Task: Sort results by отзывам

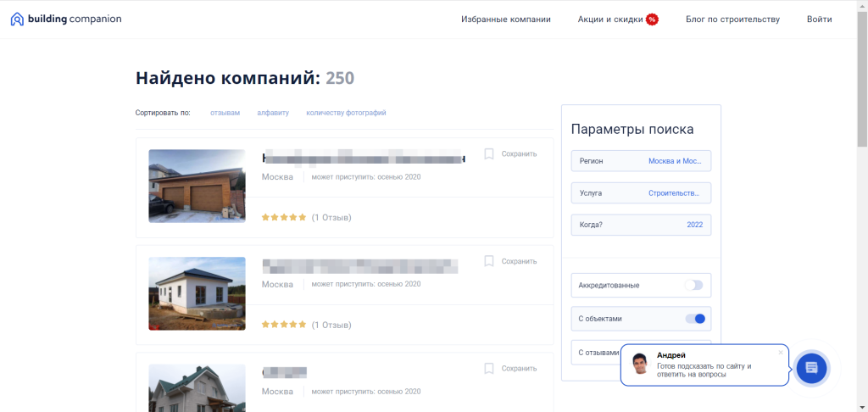Action: tap(225, 113)
